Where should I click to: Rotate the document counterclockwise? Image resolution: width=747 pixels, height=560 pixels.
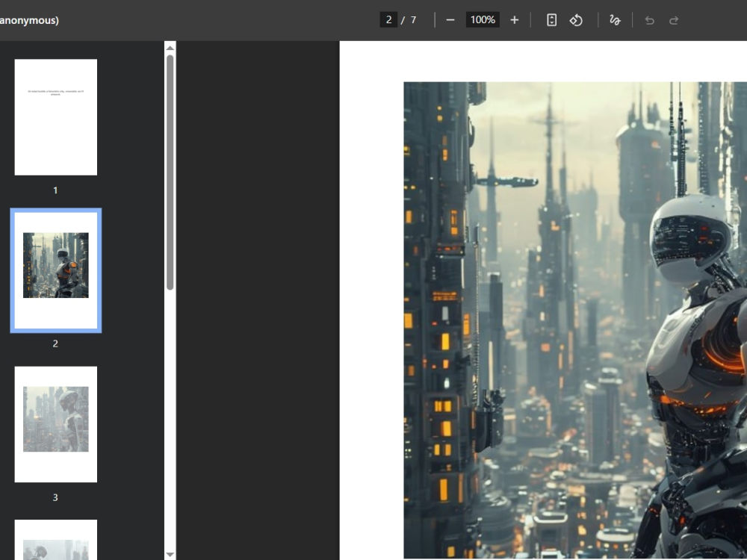point(576,20)
